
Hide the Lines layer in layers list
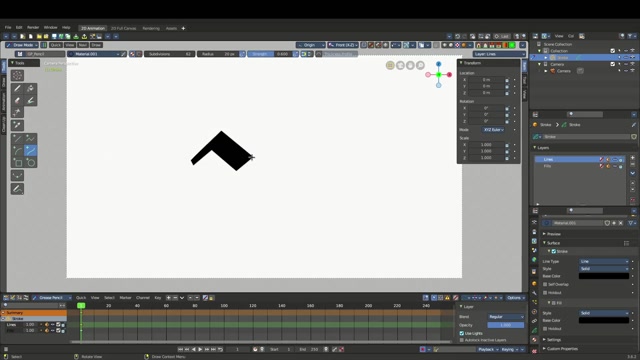pyautogui.click(x=615, y=160)
